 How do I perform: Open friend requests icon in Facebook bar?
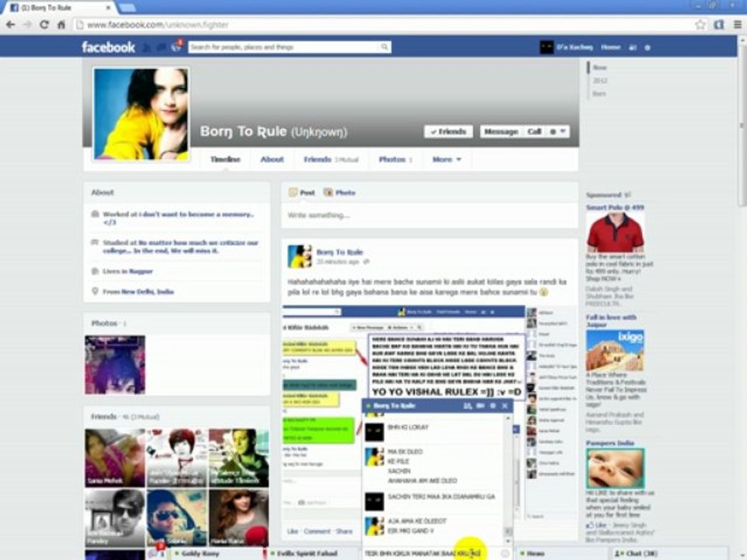[x=147, y=47]
